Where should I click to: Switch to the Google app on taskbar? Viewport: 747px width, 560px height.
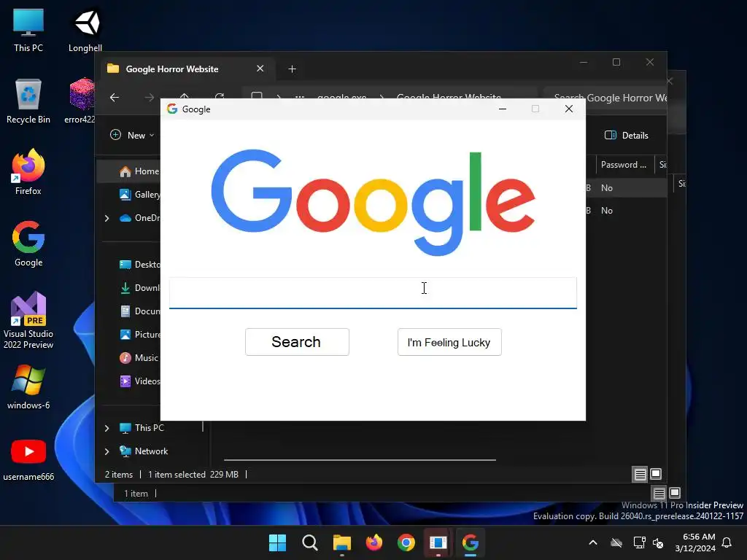pos(471,542)
